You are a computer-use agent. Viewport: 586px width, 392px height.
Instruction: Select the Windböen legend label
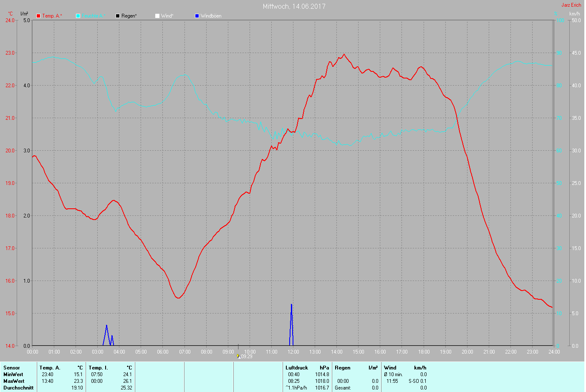(211, 16)
